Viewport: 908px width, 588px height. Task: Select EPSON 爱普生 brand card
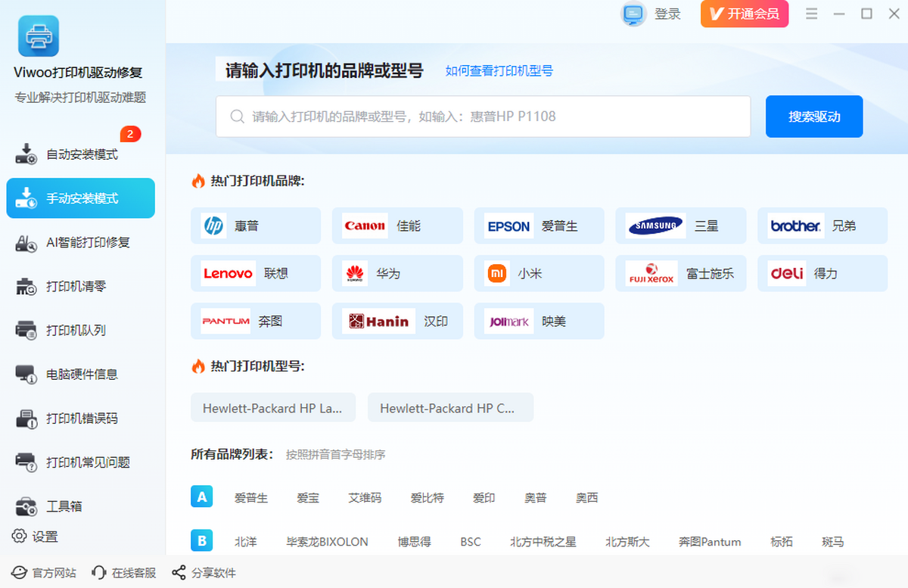[540, 226]
